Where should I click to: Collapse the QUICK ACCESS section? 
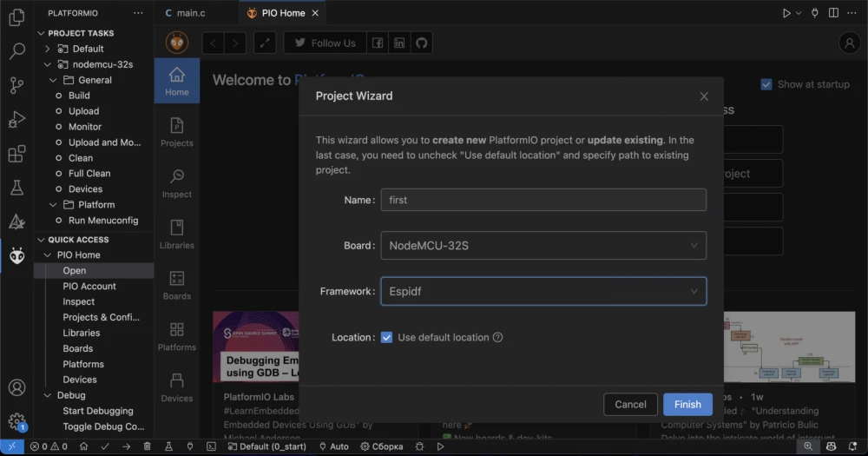[41, 240]
